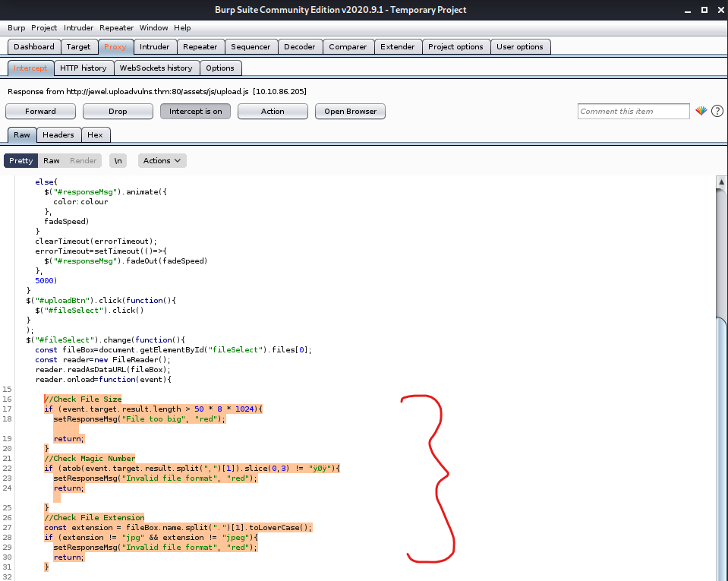Open the Intruder menu in menu bar

pyautogui.click(x=78, y=28)
